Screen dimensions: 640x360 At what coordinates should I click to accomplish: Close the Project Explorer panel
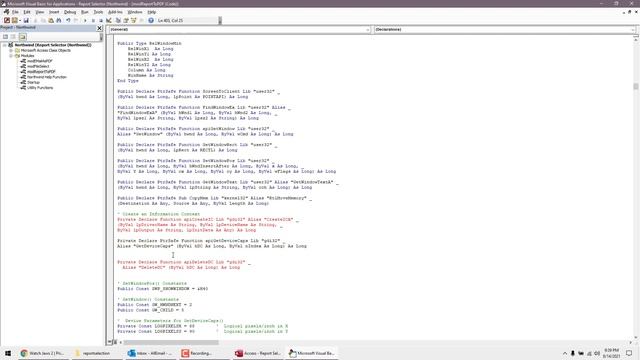99,28
